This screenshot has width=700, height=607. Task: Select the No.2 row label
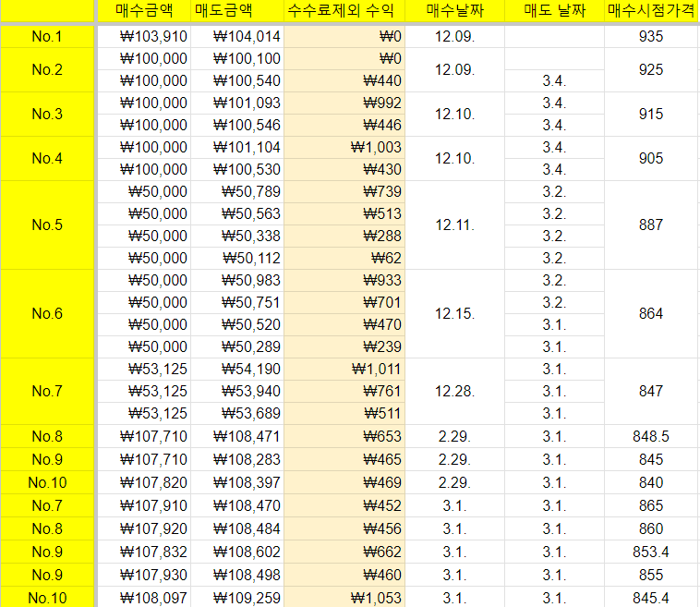tap(47, 69)
